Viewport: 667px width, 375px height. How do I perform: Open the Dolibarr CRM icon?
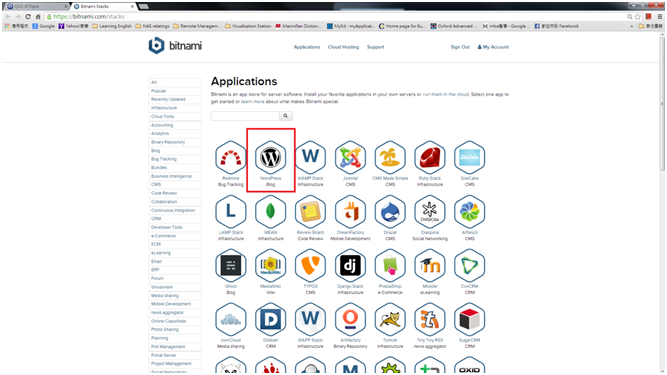(x=271, y=320)
